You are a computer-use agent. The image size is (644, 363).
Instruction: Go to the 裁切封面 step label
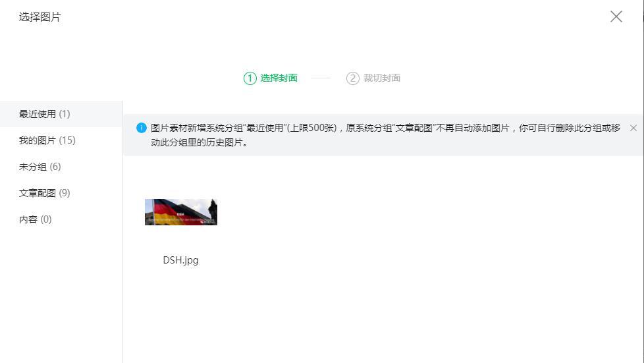coord(382,78)
